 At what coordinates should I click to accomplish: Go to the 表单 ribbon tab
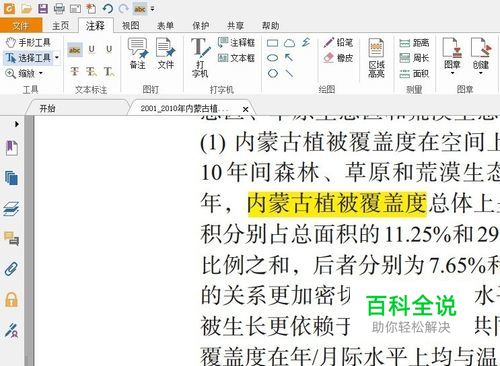pos(165,26)
